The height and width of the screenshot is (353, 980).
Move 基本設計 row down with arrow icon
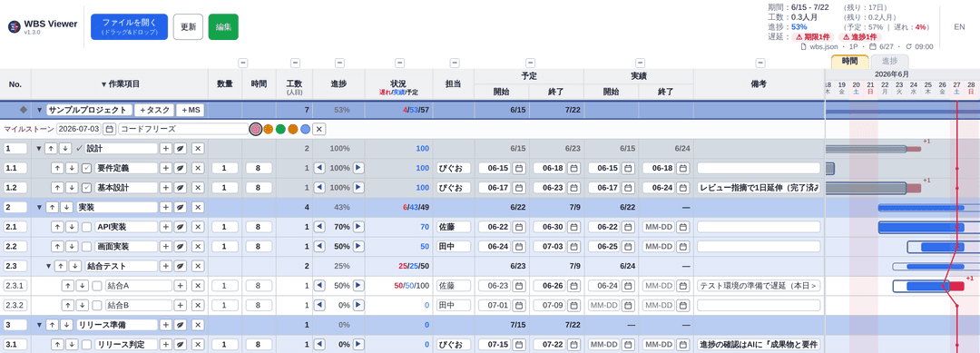click(x=72, y=188)
